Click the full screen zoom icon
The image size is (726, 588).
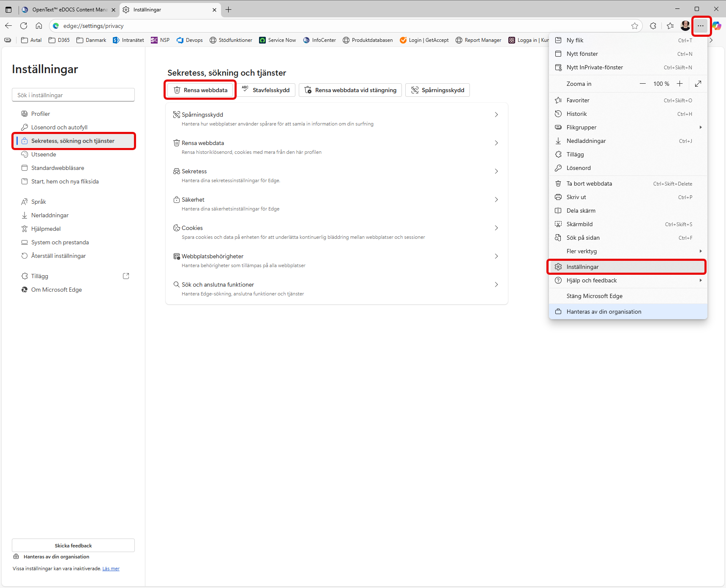(x=698, y=84)
